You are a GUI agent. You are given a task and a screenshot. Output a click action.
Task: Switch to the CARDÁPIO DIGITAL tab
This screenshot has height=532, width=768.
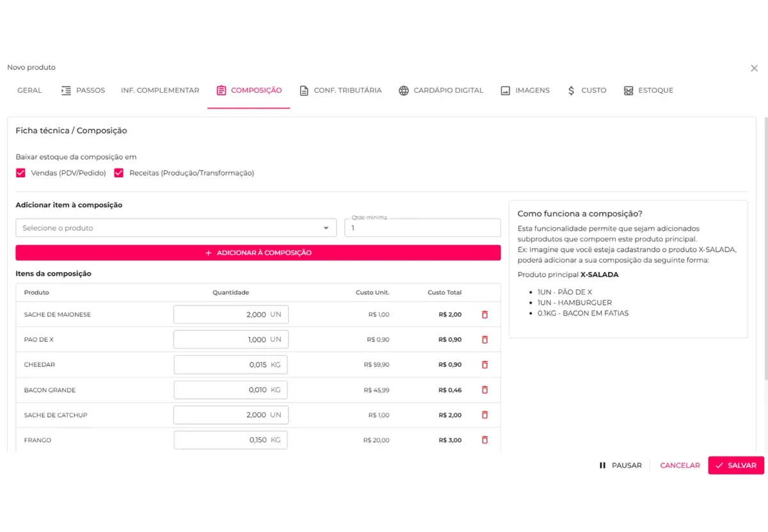[441, 90]
